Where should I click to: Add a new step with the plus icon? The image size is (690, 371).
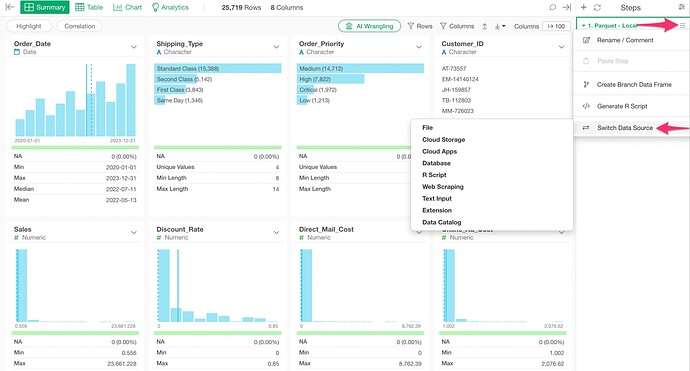click(x=584, y=7)
